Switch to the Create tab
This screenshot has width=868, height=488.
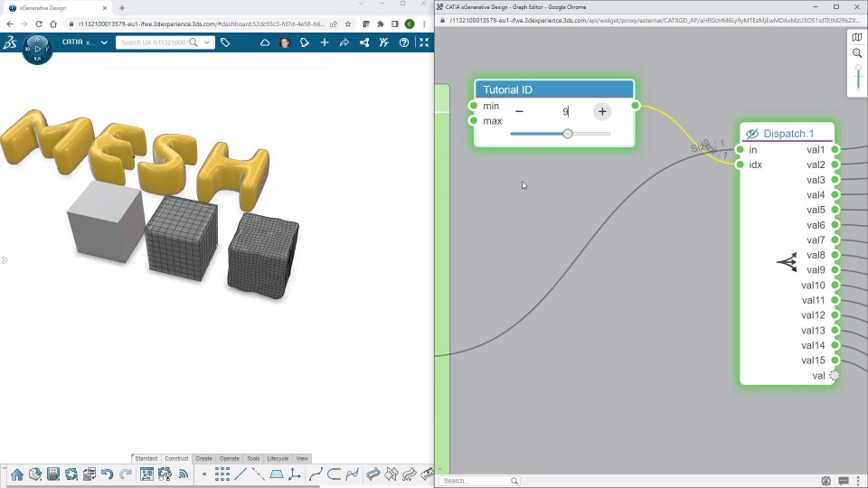tap(203, 459)
